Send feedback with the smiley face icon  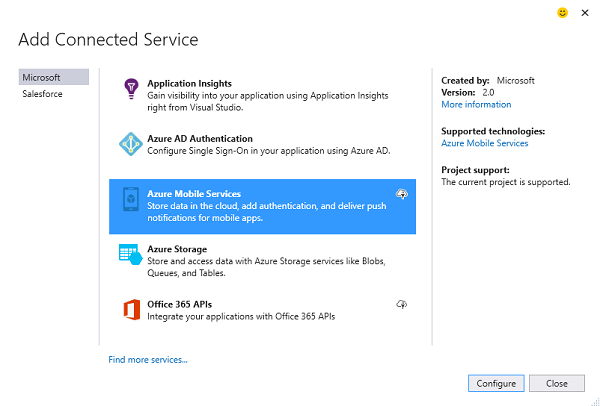562,13
